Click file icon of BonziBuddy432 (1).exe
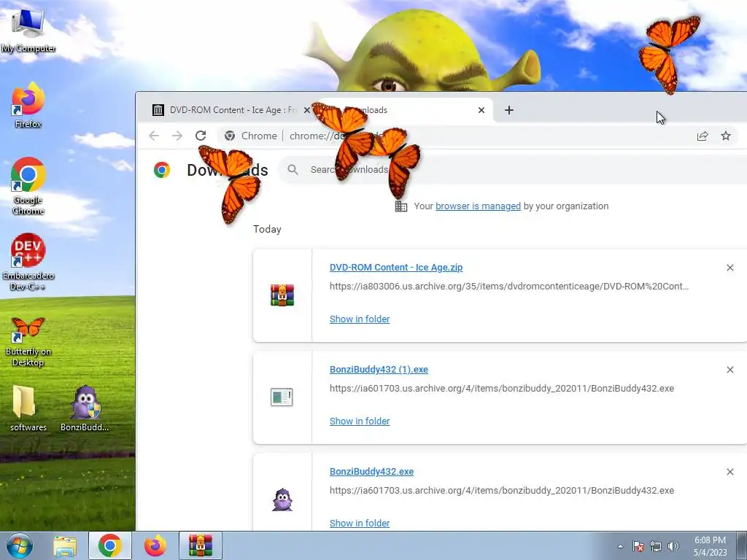747x560 pixels. (282, 397)
